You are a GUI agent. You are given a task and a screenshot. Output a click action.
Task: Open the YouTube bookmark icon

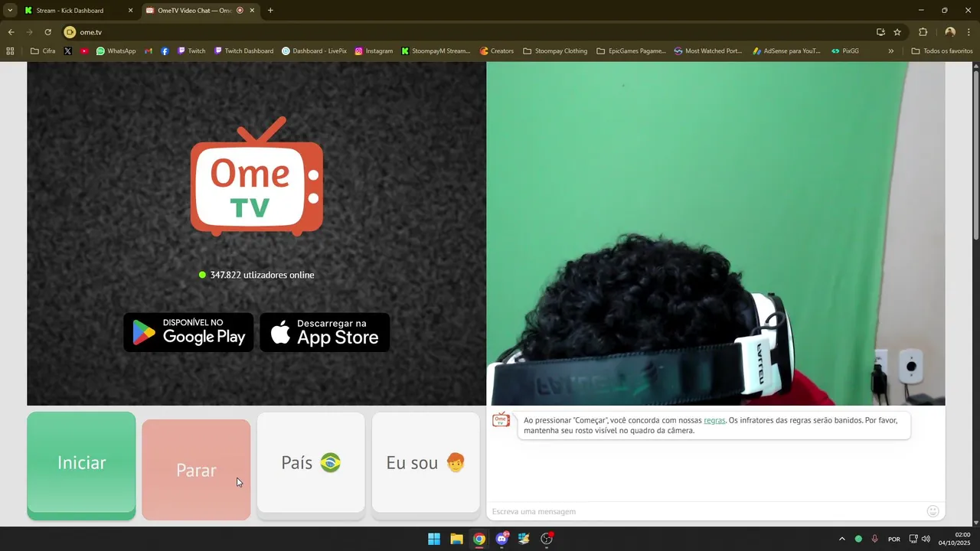(x=84, y=51)
